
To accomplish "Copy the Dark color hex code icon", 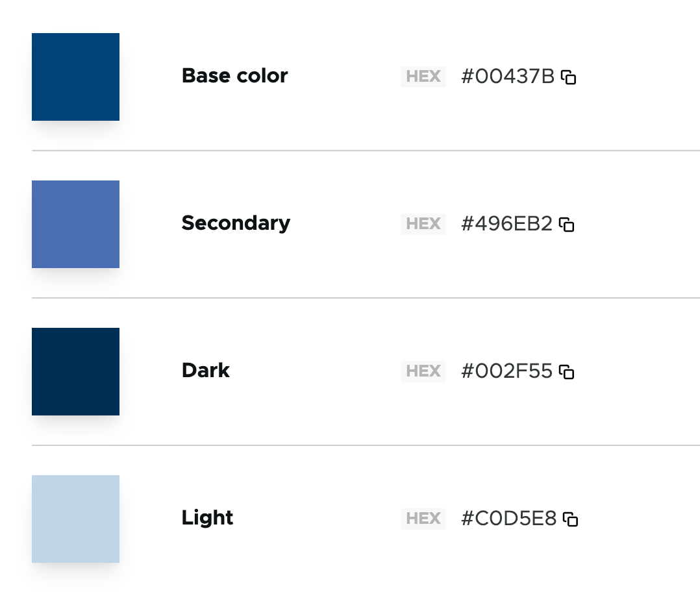I will 567,372.
